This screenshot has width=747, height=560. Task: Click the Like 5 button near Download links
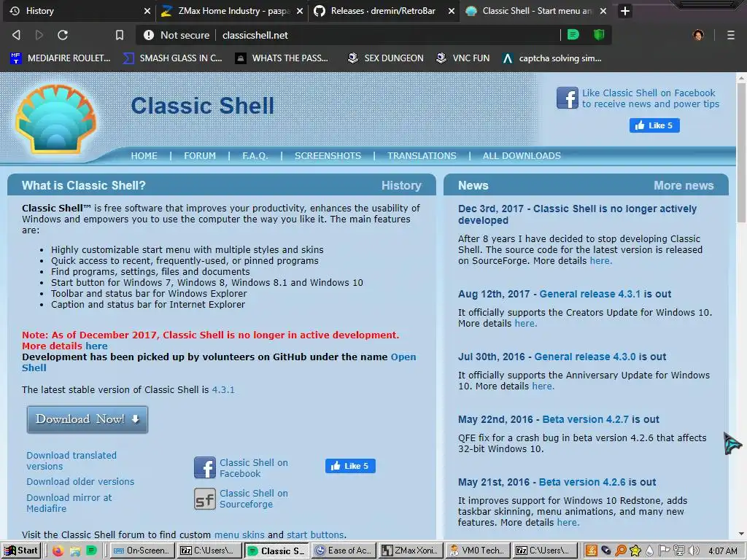(350, 466)
